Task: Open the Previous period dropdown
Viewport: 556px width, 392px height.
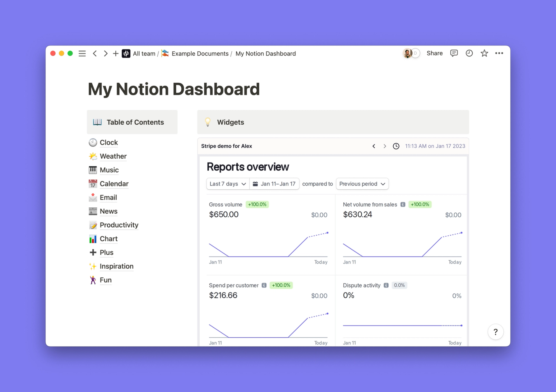Action: click(362, 184)
